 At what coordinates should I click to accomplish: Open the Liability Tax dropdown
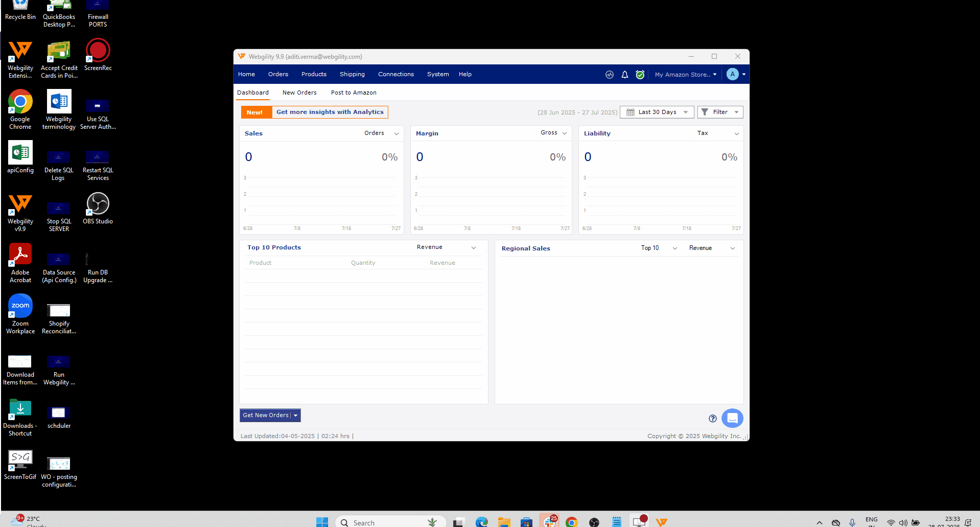click(x=718, y=133)
